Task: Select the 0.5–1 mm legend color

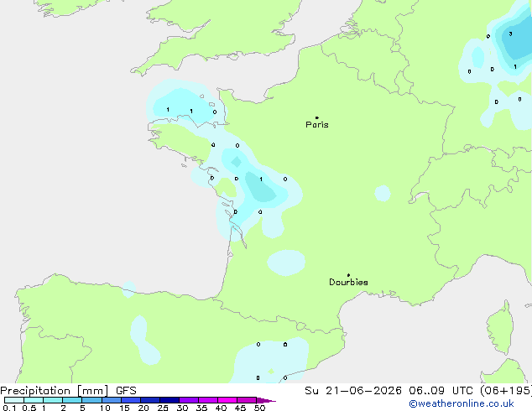Action: [34, 400]
